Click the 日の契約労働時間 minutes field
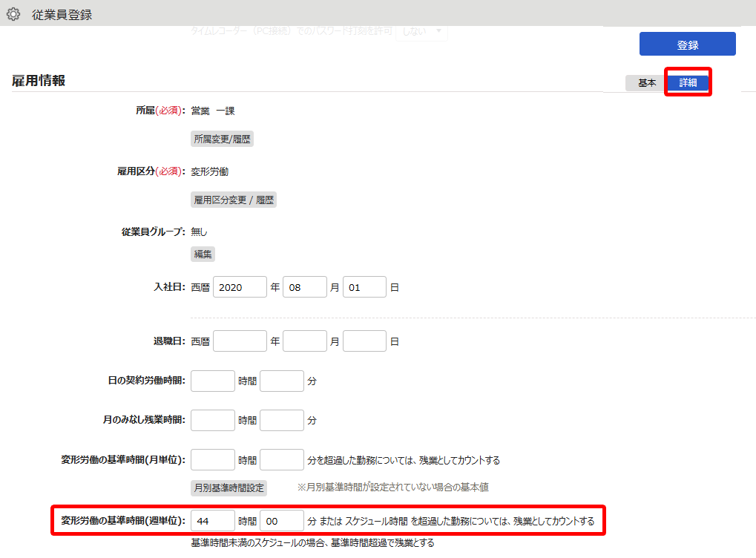 point(282,381)
